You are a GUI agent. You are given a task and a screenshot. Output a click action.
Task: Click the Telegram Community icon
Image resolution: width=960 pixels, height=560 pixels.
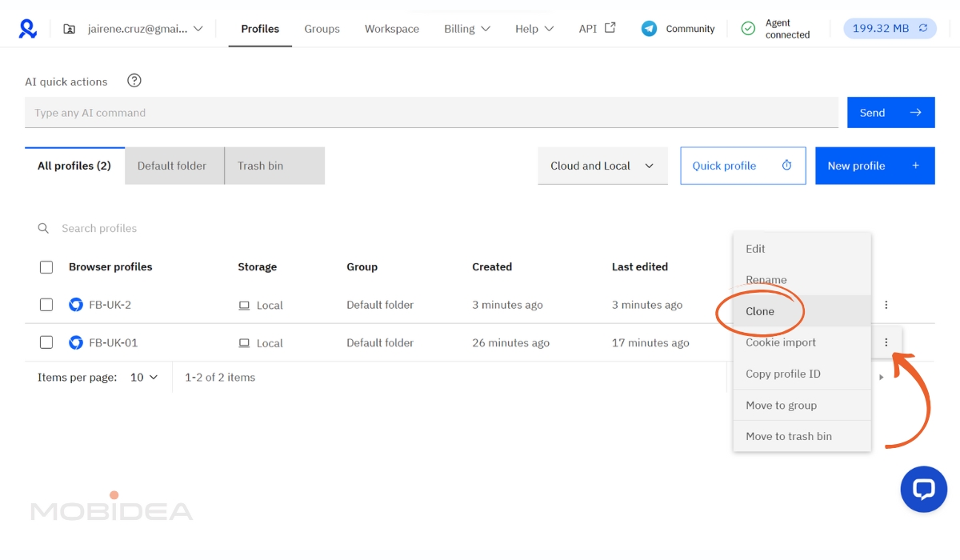[x=649, y=29]
